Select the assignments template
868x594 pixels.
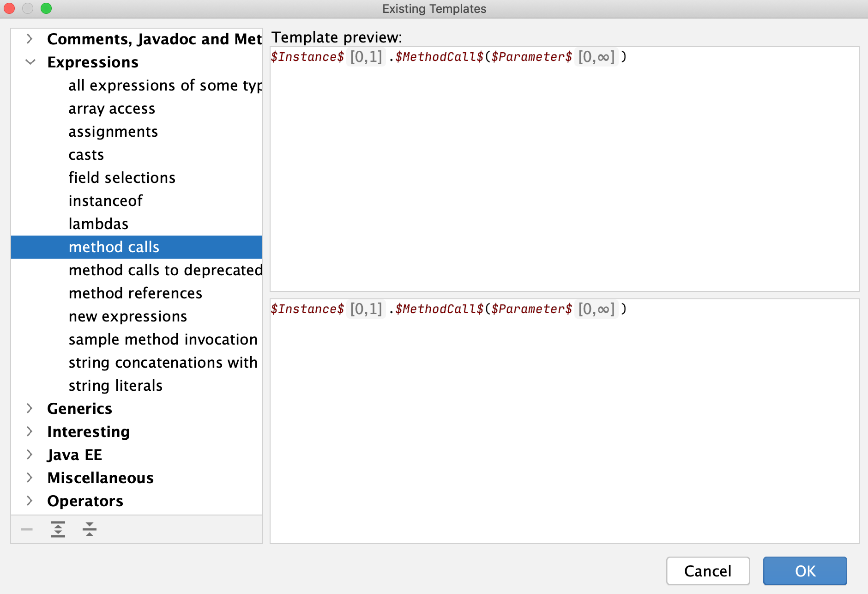coord(113,131)
